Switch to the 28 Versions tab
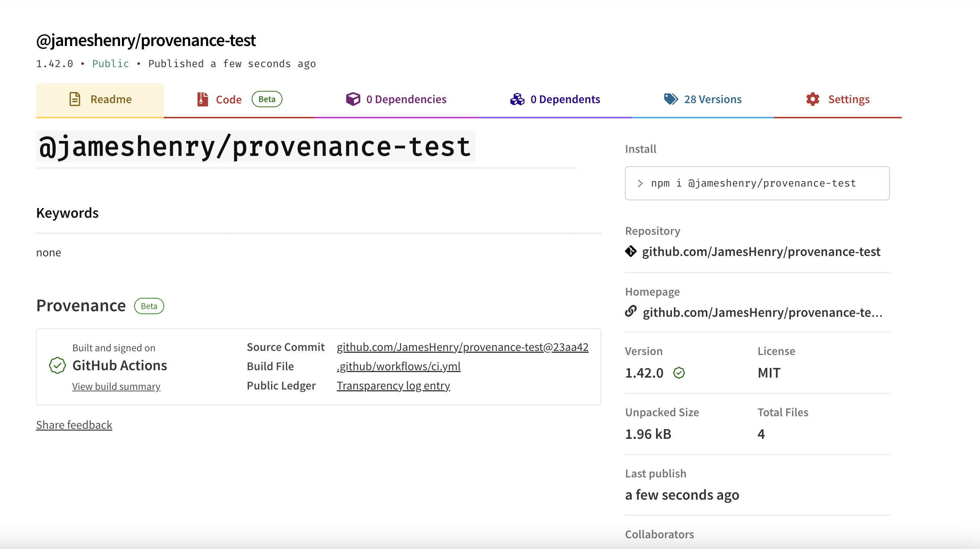The image size is (980, 549). [x=712, y=99]
